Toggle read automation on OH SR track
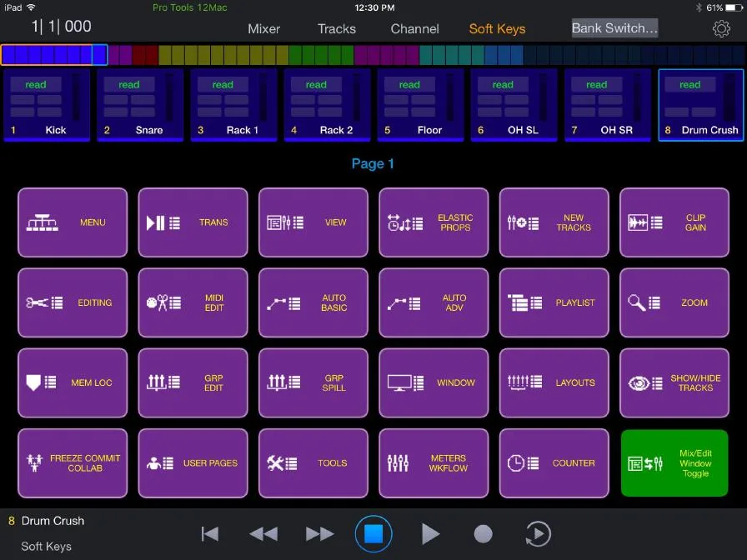Screen dimensions: 747x560 click(x=596, y=85)
